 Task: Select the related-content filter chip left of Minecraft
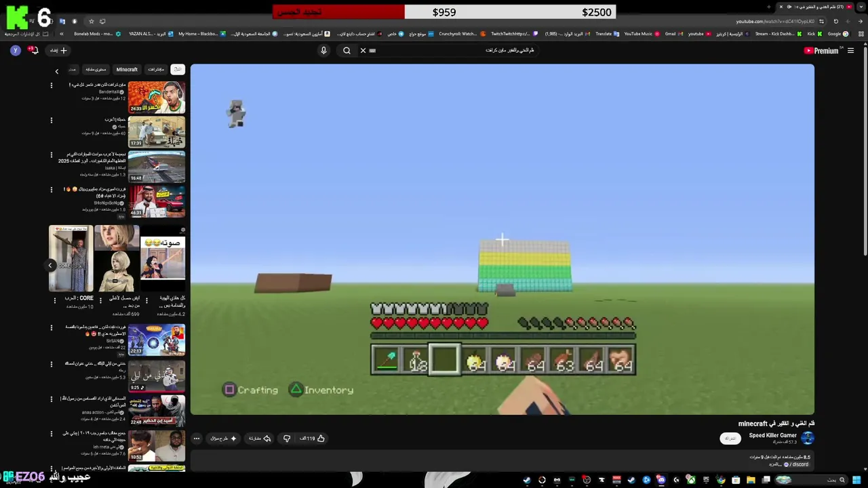coord(96,69)
